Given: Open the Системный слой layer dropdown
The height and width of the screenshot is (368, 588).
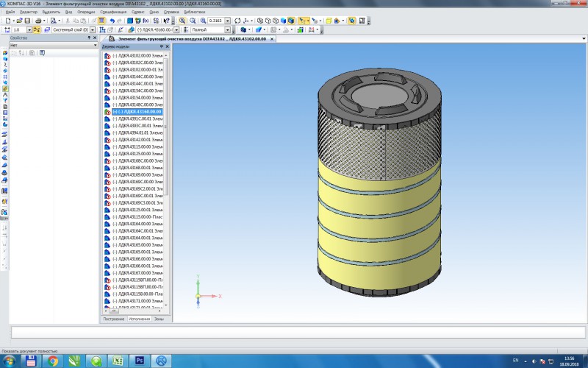Looking at the screenshot, I should 91,29.
